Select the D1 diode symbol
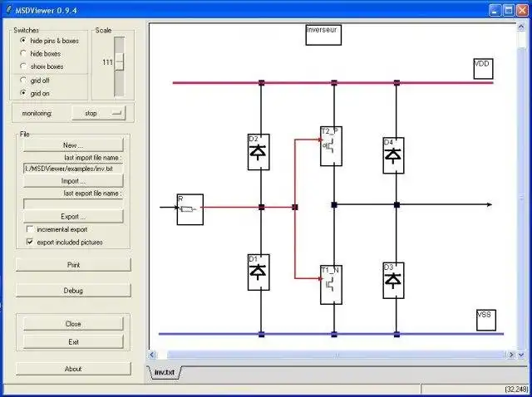Screen dimensions: 532x397 pyautogui.click(x=259, y=272)
